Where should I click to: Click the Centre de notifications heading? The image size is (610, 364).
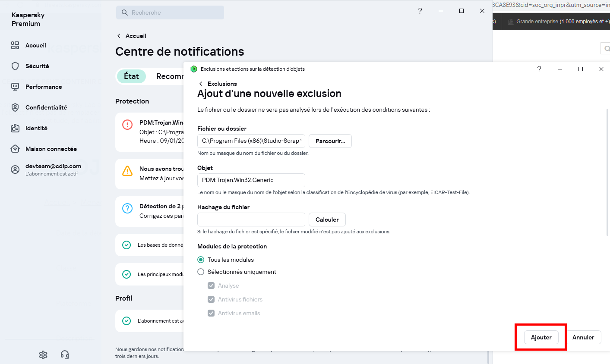click(180, 52)
